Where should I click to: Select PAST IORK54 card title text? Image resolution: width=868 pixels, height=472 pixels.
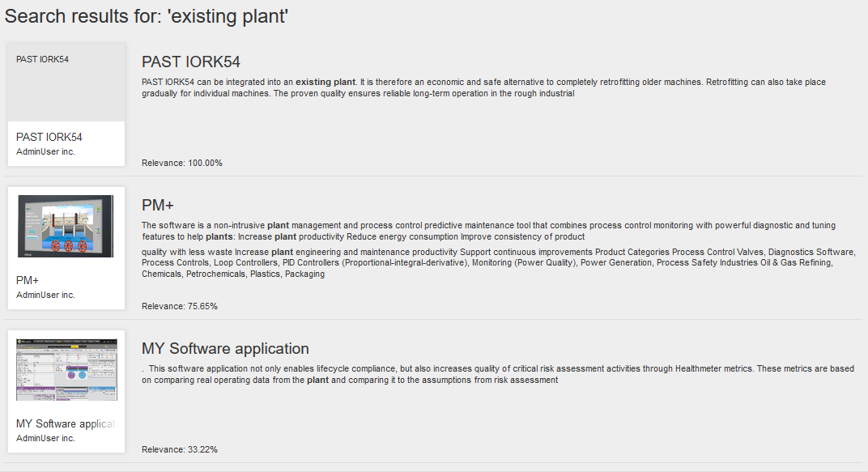click(49, 138)
